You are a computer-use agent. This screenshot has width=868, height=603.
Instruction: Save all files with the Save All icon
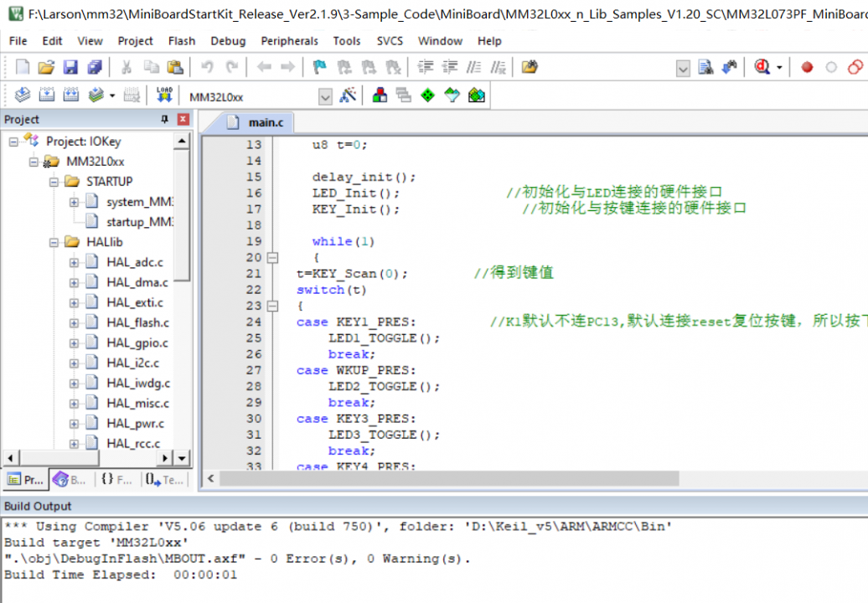click(x=95, y=67)
